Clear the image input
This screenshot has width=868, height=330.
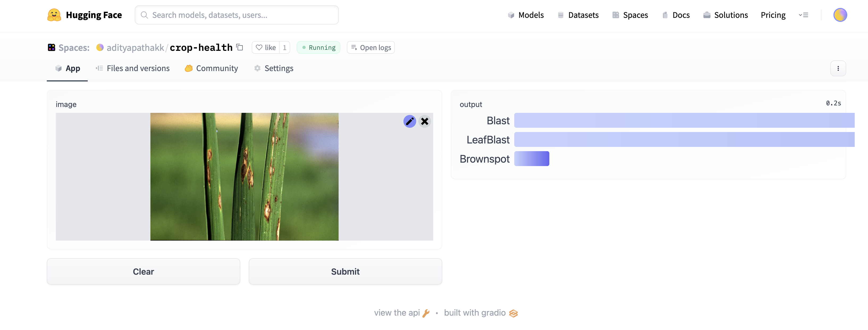(143, 271)
